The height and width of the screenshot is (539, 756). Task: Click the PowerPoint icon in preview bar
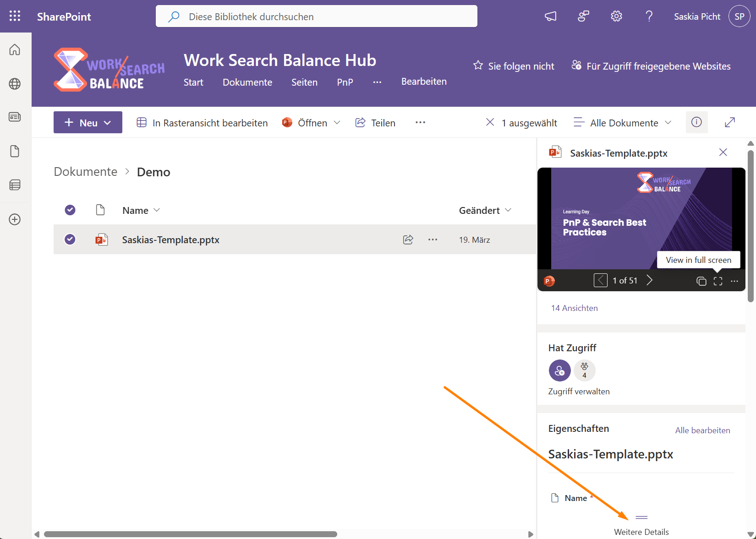point(549,281)
